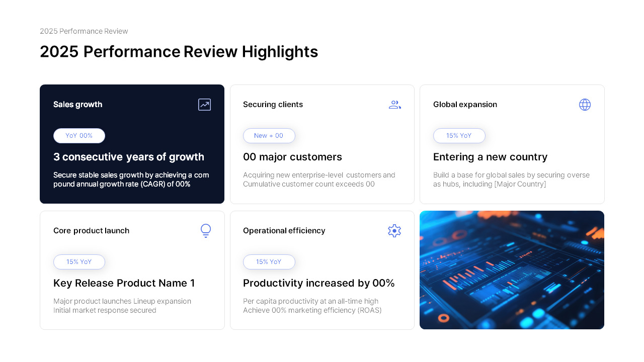This screenshot has height=362, width=644.
Task: Click the globe icon in Global expansion
Action: pyautogui.click(x=585, y=105)
